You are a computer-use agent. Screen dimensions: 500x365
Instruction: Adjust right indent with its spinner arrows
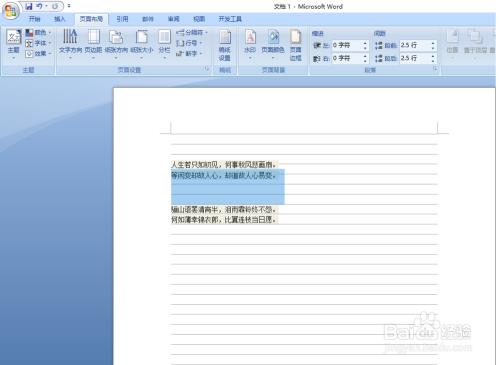pyautogui.click(x=365, y=58)
